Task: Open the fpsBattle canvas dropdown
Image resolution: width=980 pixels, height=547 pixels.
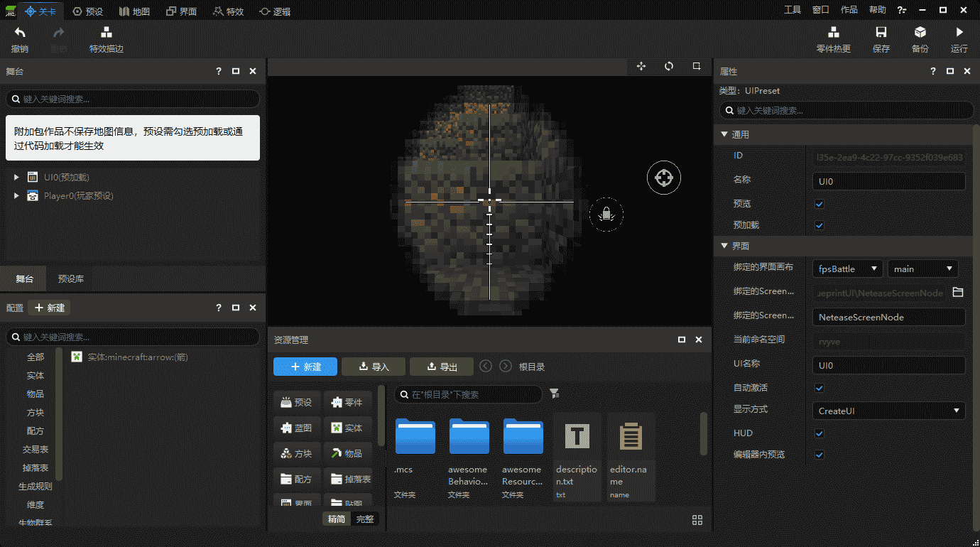Action: click(x=846, y=269)
